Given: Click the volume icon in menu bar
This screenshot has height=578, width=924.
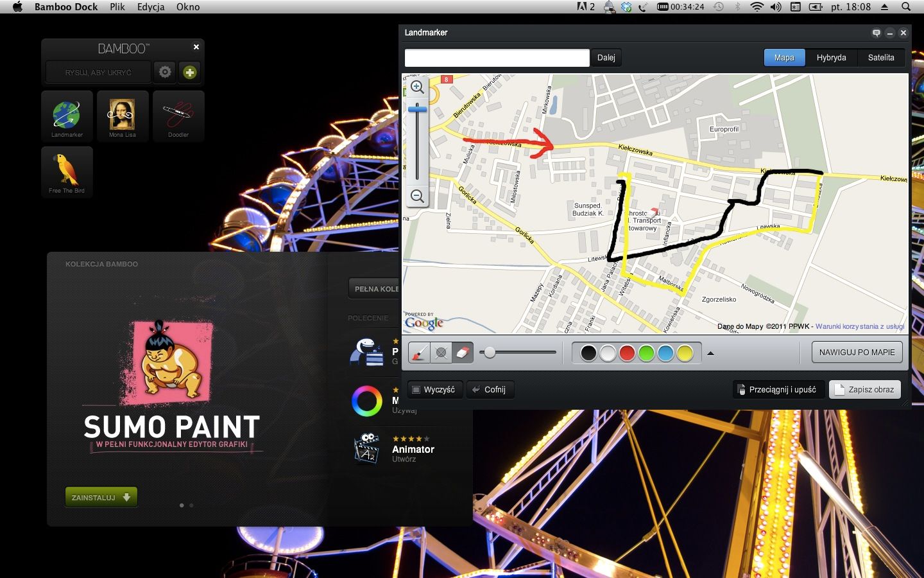Looking at the screenshot, I should (x=776, y=7).
